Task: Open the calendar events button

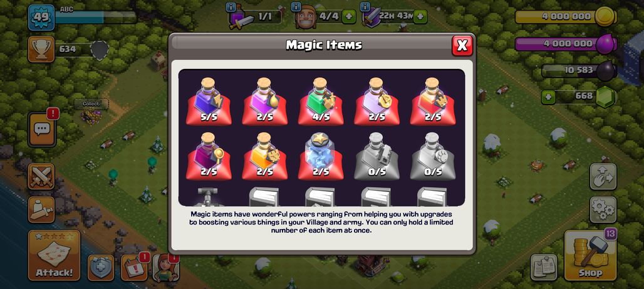Action: point(134,268)
